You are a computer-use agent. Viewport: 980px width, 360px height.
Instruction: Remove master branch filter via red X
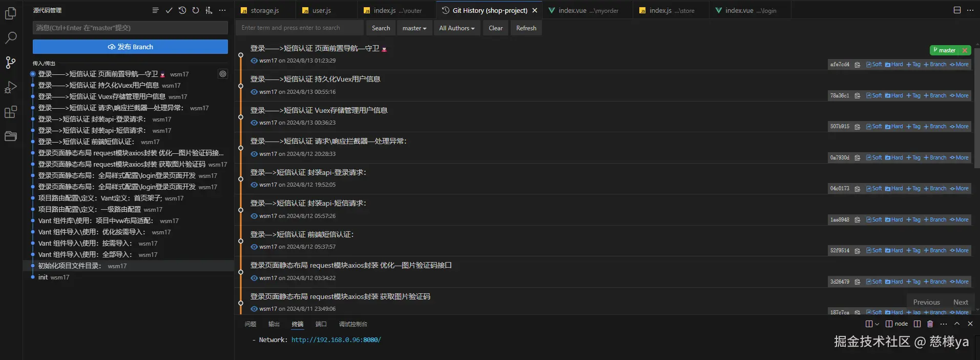tap(965, 50)
